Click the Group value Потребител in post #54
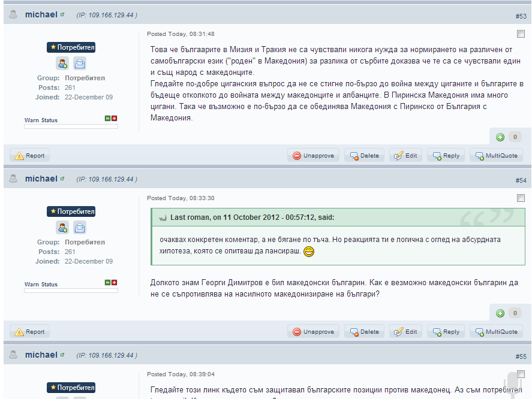532x399 pixels. tap(85, 242)
